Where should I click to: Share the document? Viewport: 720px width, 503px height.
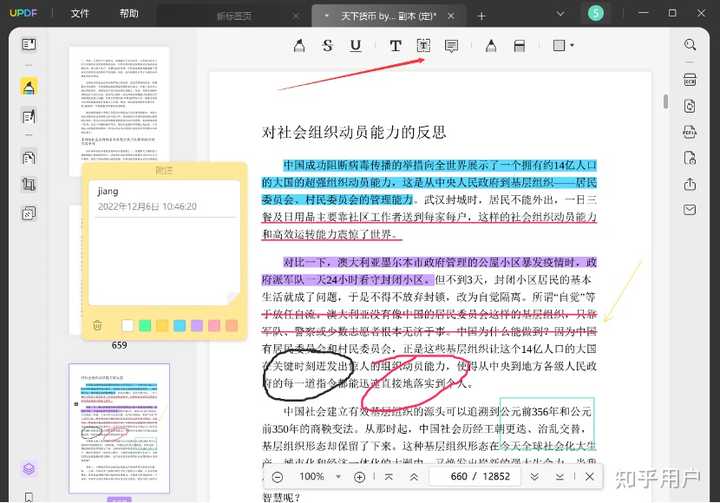tap(690, 184)
